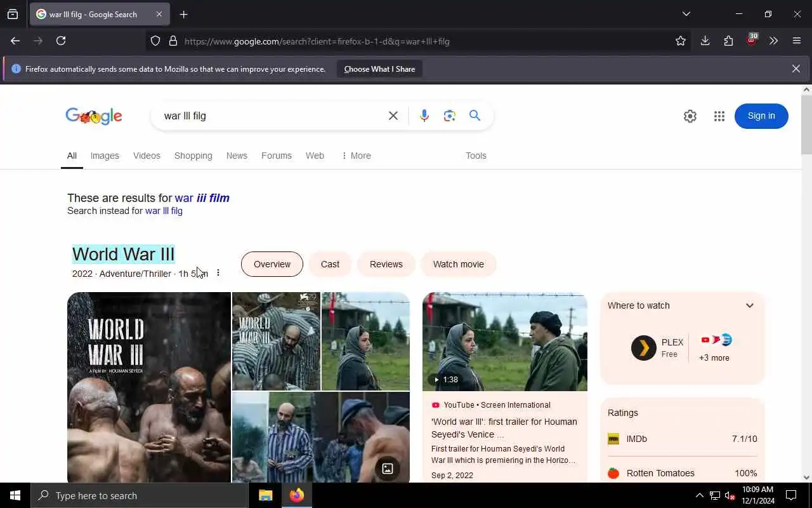Select the All results tab
The width and height of the screenshot is (812, 508).
pyautogui.click(x=72, y=156)
